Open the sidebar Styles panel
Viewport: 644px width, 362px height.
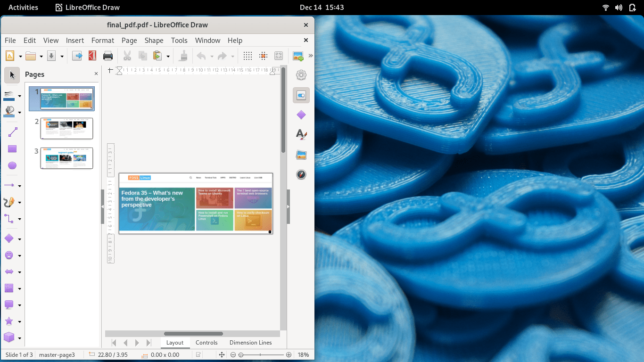click(301, 135)
